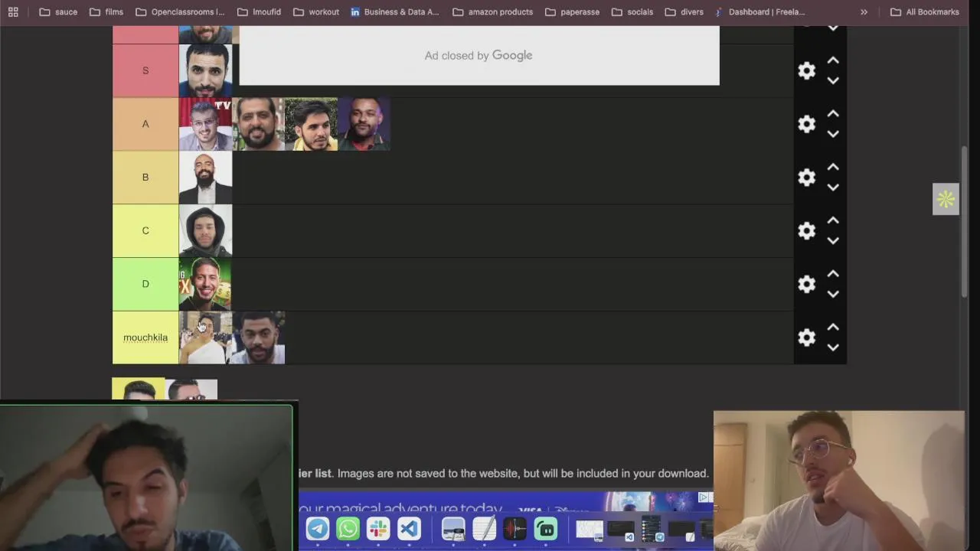Open green Streamlabs icon in the dock
This screenshot has width=980, height=551.
[x=545, y=529]
